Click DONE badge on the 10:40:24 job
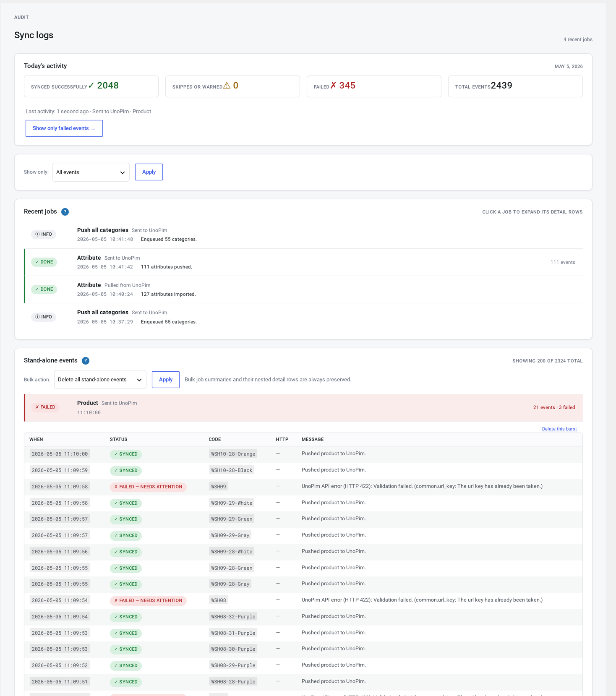The image size is (616, 696). (x=44, y=289)
